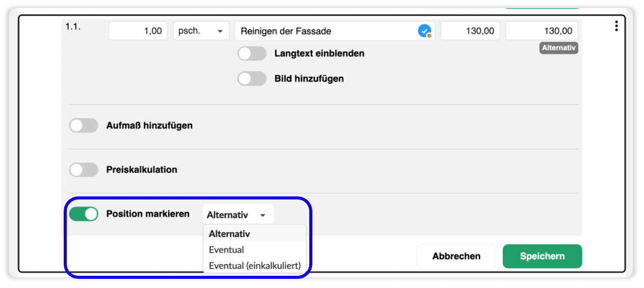Click the quantity field showing 1,00
644x288 pixels.
point(138,31)
